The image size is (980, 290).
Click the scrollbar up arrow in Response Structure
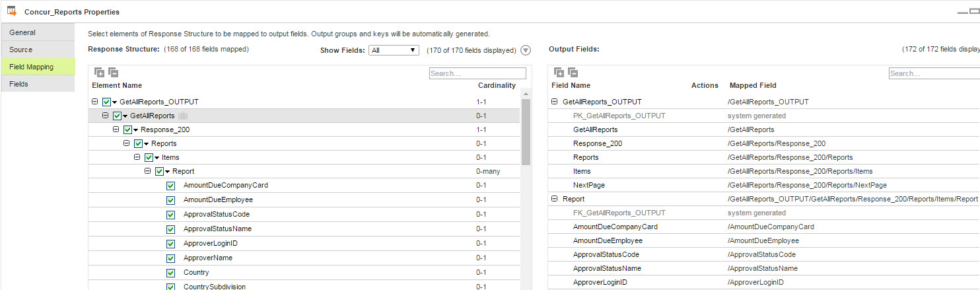526,93
